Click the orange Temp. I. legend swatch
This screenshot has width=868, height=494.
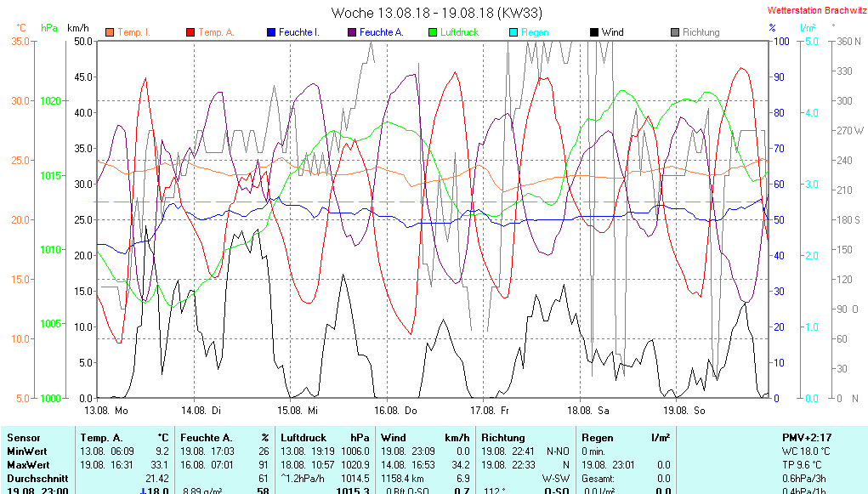(x=110, y=32)
